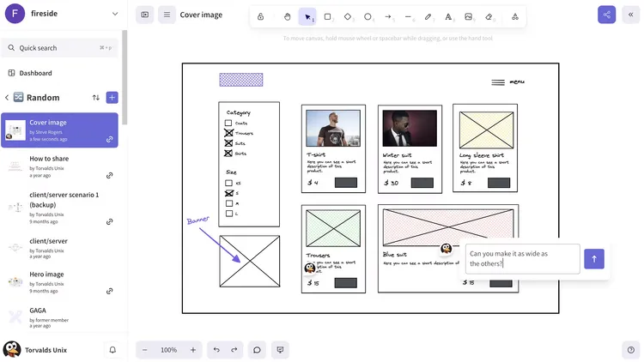Screen dimensions: 644x362
Task: Open the hamburger menu next to Cover image
Action: point(167,15)
